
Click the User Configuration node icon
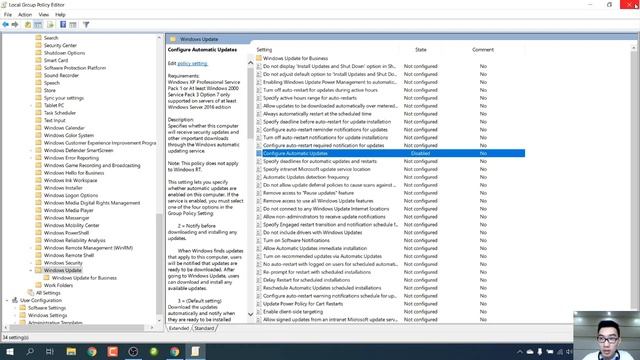15,300
